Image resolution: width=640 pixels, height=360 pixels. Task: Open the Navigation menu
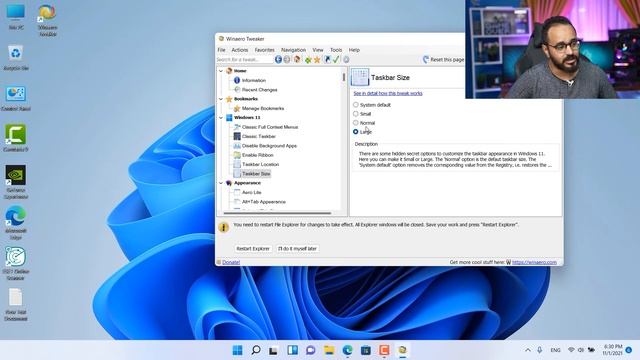coord(293,50)
